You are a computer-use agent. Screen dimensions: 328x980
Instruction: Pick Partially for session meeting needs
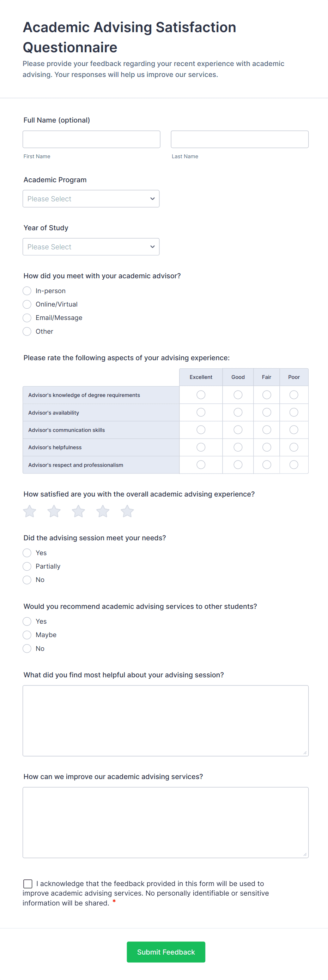[26, 566]
